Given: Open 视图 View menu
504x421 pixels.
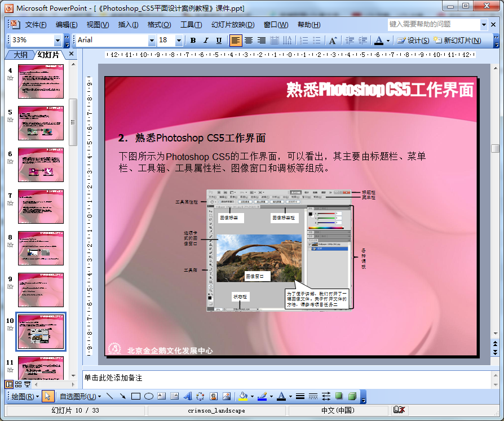Looking at the screenshot, I should (98, 25).
